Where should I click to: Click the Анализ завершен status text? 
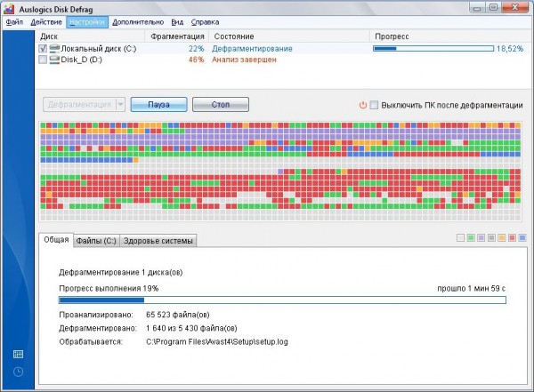coord(244,60)
